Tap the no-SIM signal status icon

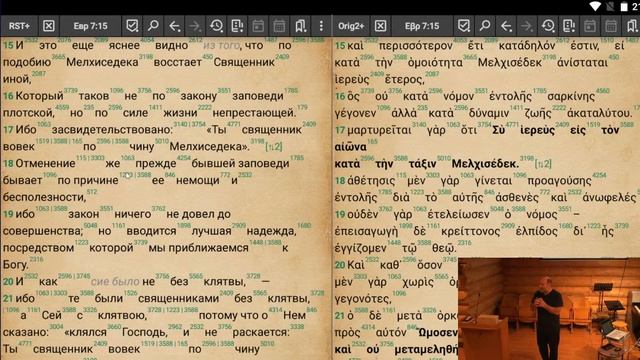click(610, 6)
